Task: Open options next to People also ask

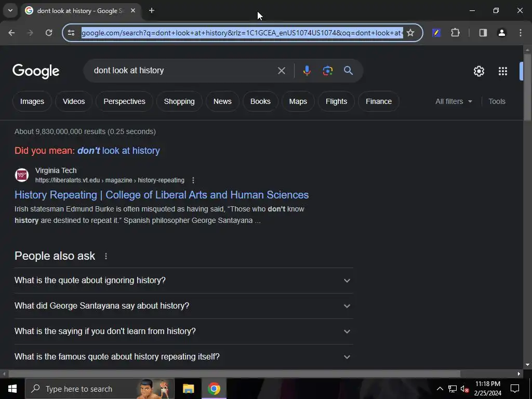Action: (106, 256)
